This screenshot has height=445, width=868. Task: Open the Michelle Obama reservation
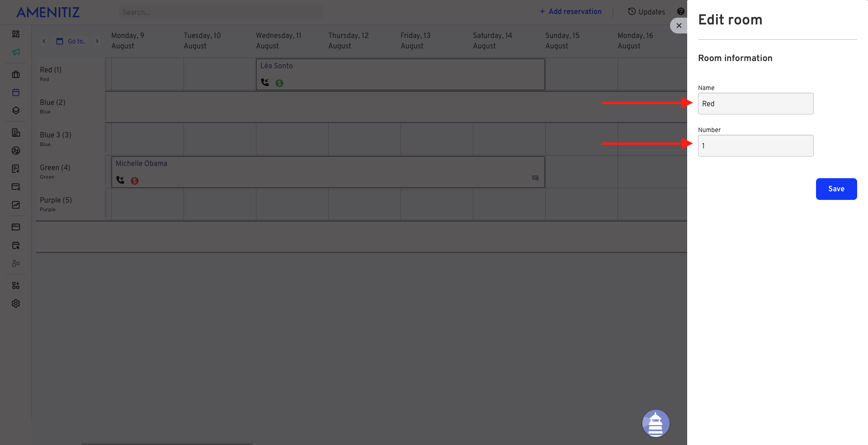pos(328,172)
